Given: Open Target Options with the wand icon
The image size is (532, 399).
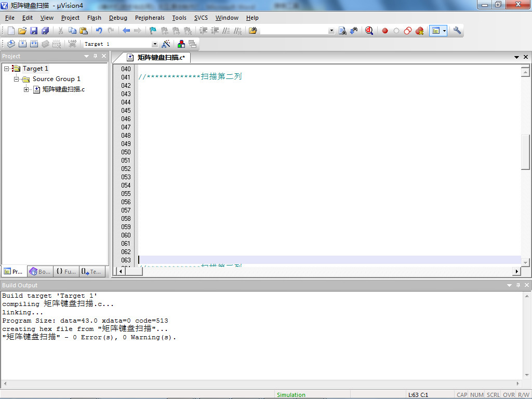Looking at the screenshot, I should tap(166, 44).
